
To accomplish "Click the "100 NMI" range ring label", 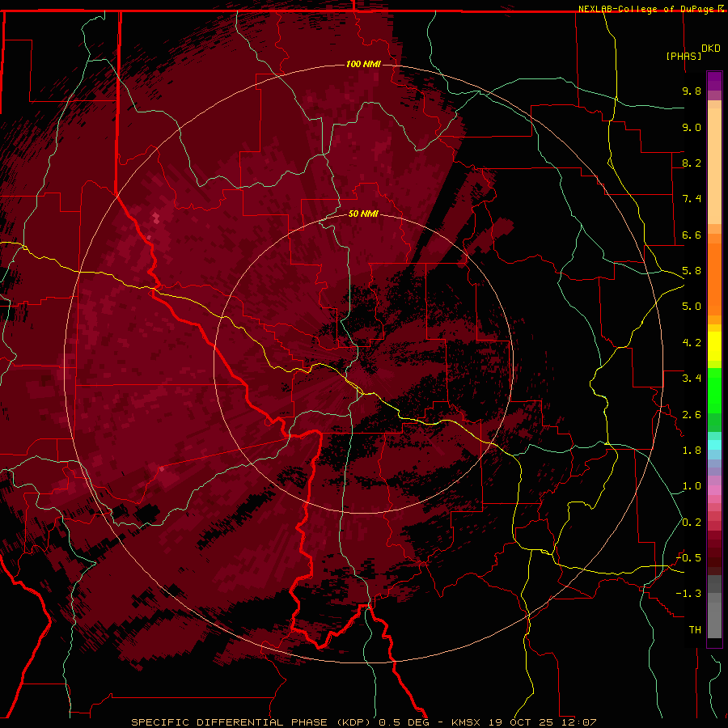I will 363,64.
